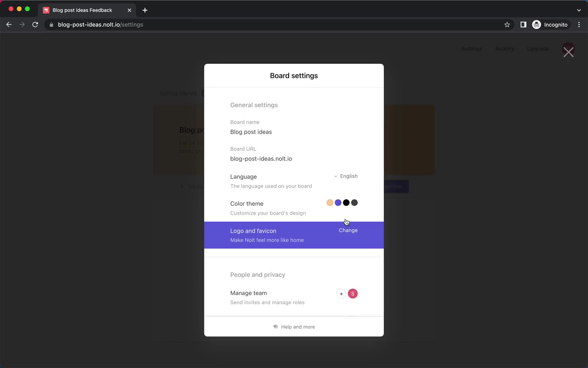Select the dark gray color theme
This screenshot has height=368, width=588.
point(354,203)
